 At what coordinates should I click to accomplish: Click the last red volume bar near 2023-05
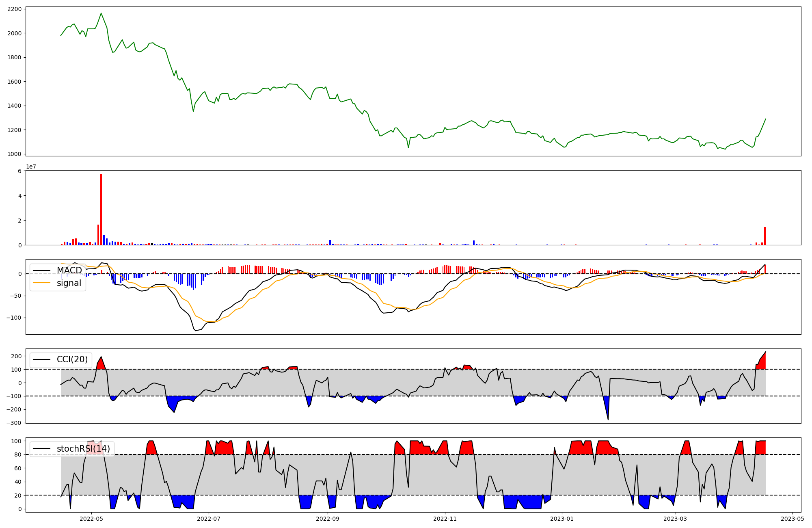coord(765,236)
